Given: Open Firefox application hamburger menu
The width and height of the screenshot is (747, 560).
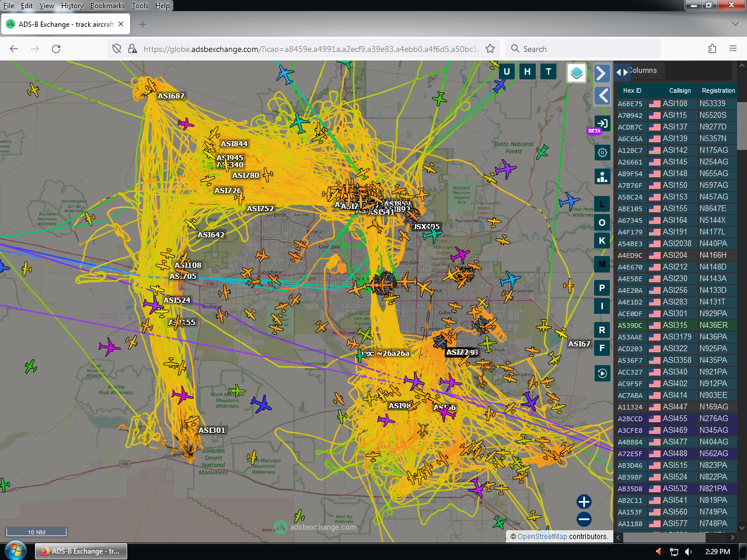Looking at the screenshot, I should pos(733,49).
